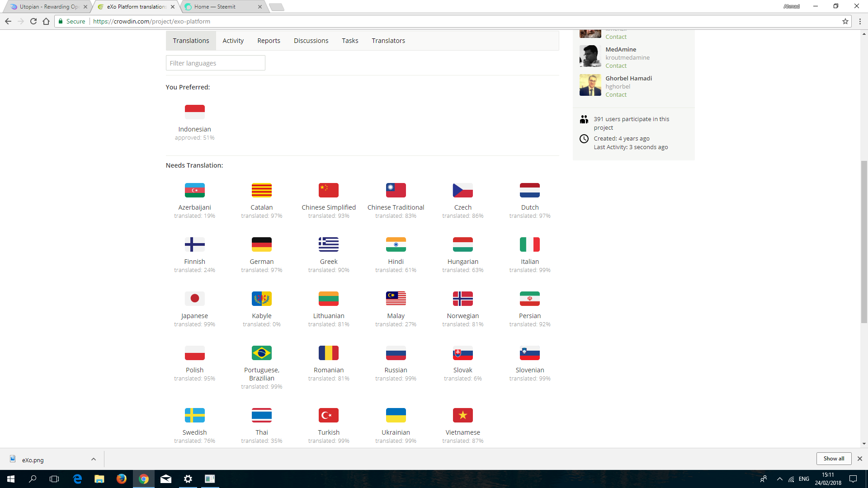Open the browser home page

(46, 21)
